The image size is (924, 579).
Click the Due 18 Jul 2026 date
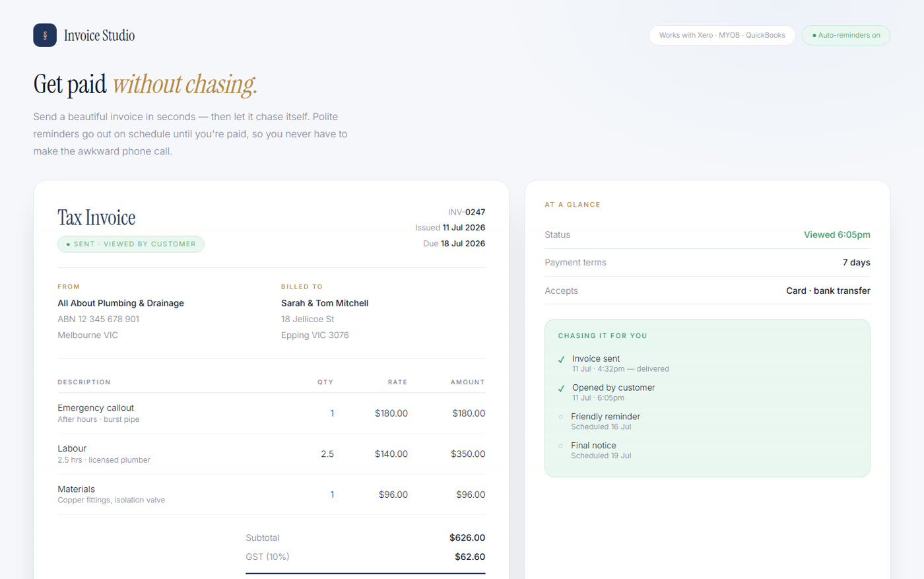pos(454,244)
